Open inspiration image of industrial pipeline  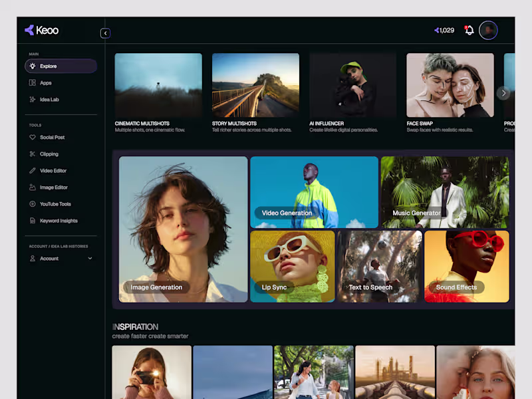(x=395, y=372)
